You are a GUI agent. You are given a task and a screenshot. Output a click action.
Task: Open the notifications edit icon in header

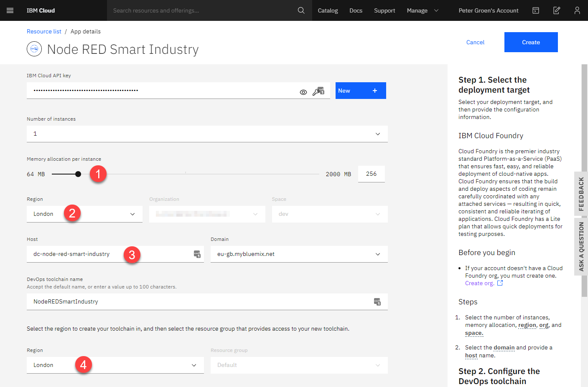557,10
